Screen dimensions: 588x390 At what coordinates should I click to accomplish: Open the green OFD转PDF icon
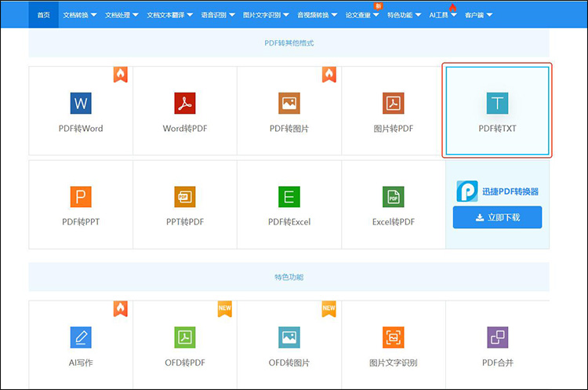tap(185, 337)
